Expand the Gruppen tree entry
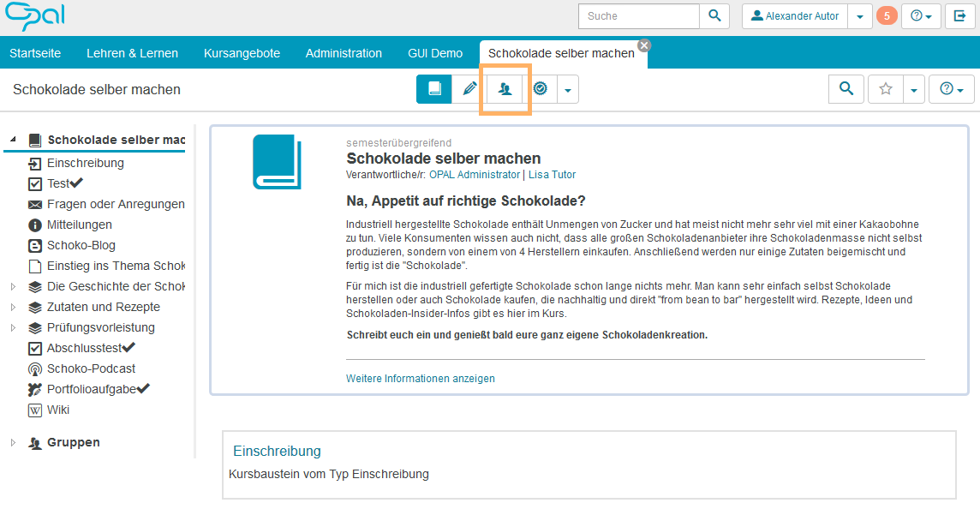The width and height of the screenshot is (980, 509). click(13, 442)
